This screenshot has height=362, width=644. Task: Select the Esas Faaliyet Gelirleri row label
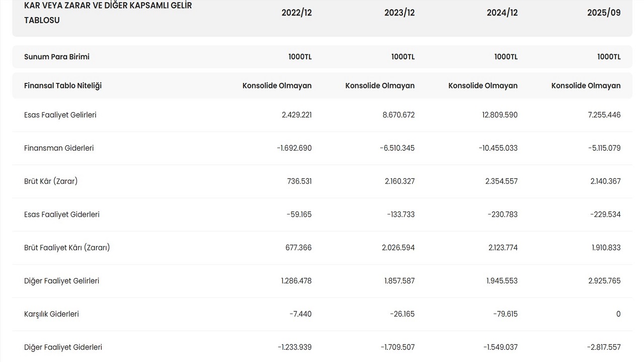click(60, 115)
